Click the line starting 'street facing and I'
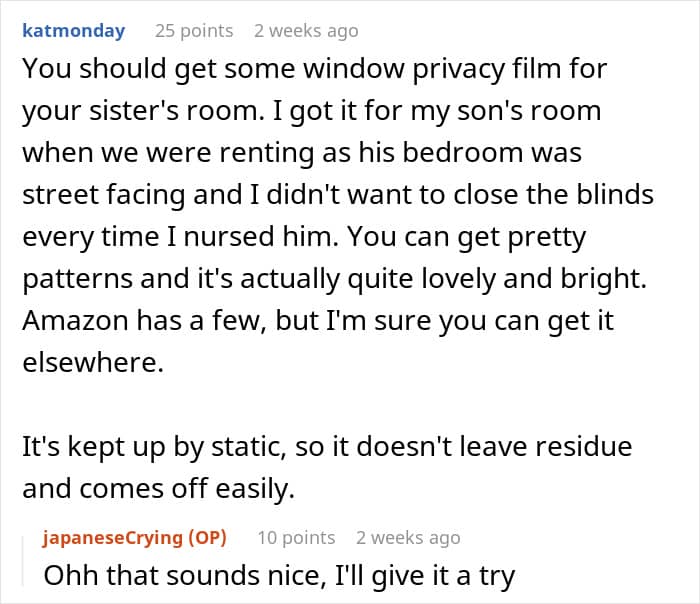The height and width of the screenshot is (604, 700). [x=338, y=195]
